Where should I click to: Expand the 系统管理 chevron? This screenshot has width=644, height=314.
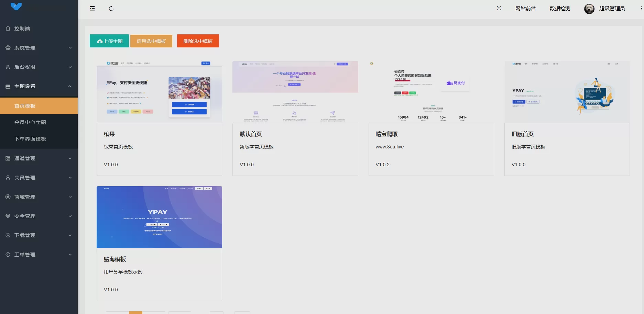tap(70, 48)
